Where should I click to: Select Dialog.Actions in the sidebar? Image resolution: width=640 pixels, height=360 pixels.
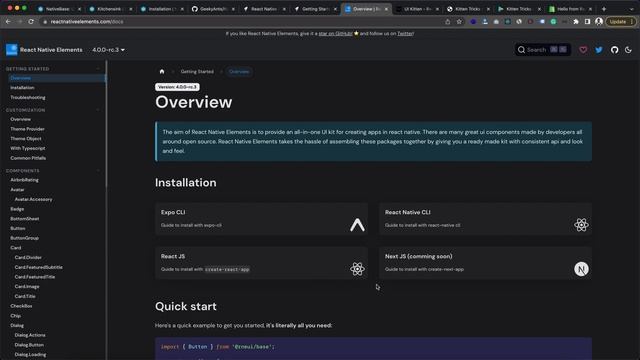click(x=30, y=335)
